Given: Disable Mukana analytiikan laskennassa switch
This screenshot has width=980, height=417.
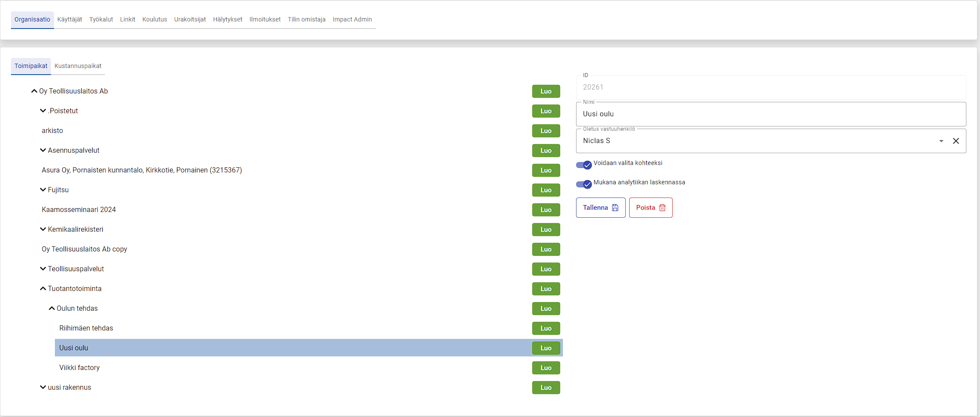Looking at the screenshot, I should tap(584, 184).
